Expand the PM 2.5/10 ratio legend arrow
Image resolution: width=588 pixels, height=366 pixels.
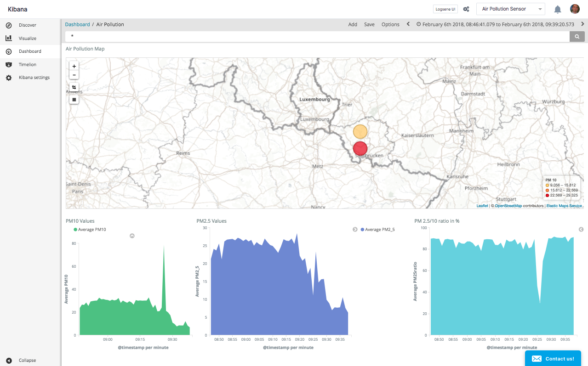pos(581,229)
